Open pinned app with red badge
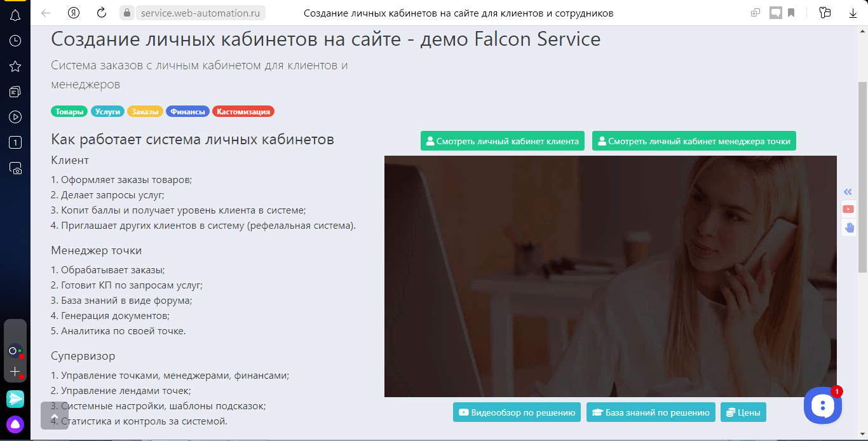The width and height of the screenshot is (868, 441). 15,351
